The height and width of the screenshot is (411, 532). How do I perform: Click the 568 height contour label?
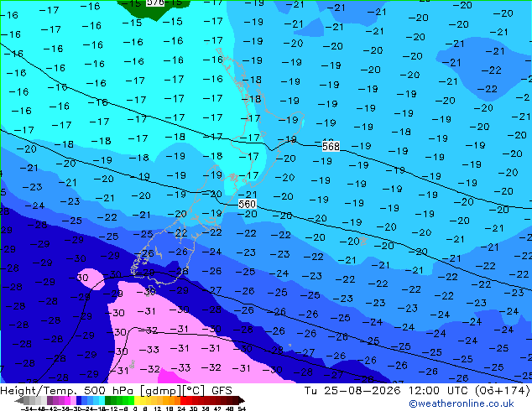331,146
